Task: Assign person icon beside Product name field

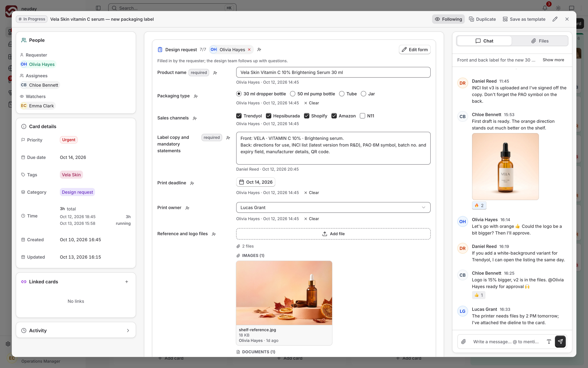Action: 215,73
